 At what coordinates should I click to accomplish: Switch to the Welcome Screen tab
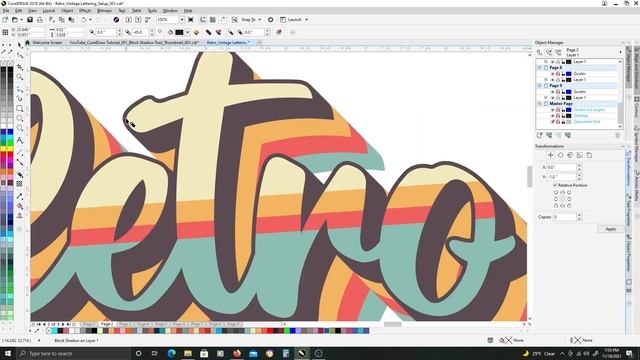pos(47,42)
